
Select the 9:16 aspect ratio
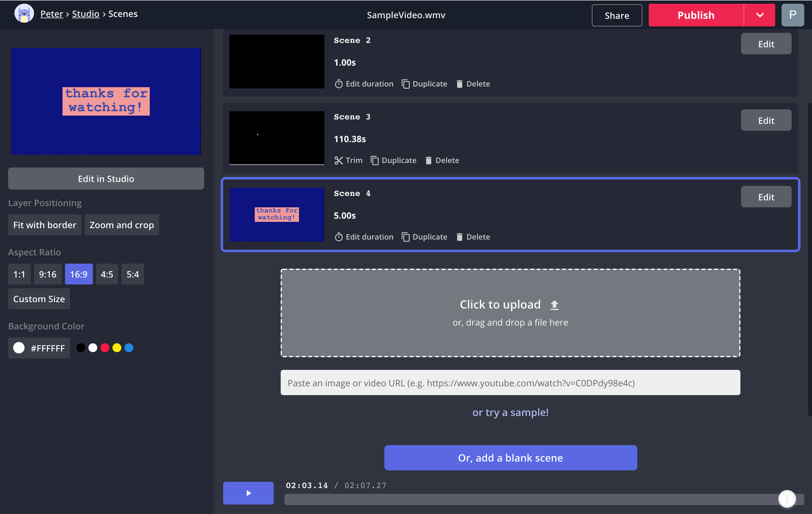pos(48,274)
